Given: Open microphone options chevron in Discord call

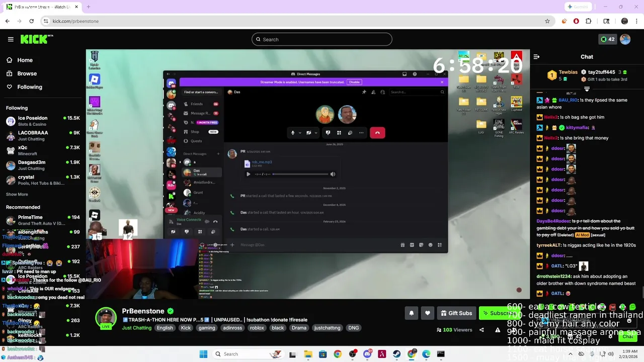Looking at the screenshot, I should (300, 133).
